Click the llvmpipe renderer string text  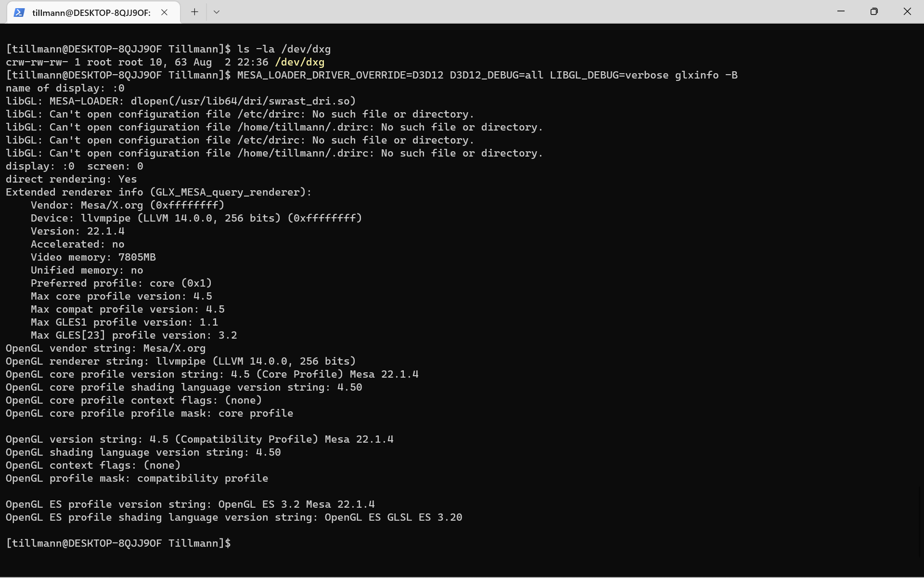[181, 361]
